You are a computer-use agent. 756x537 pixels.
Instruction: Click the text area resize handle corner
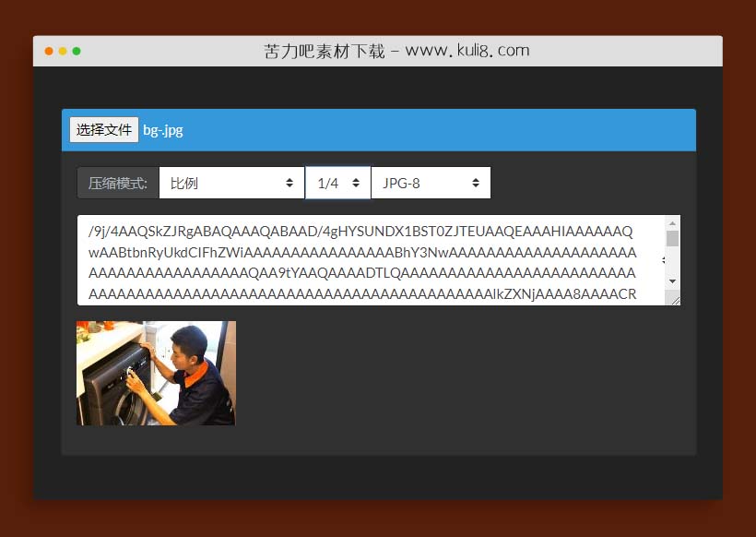[675, 299]
